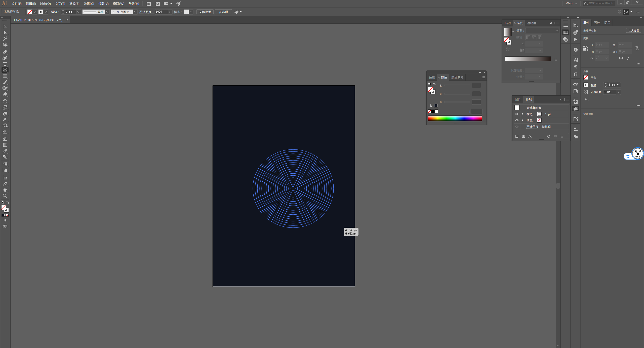Click the Document Setup button
The image size is (644, 348).
click(x=205, y=12)
